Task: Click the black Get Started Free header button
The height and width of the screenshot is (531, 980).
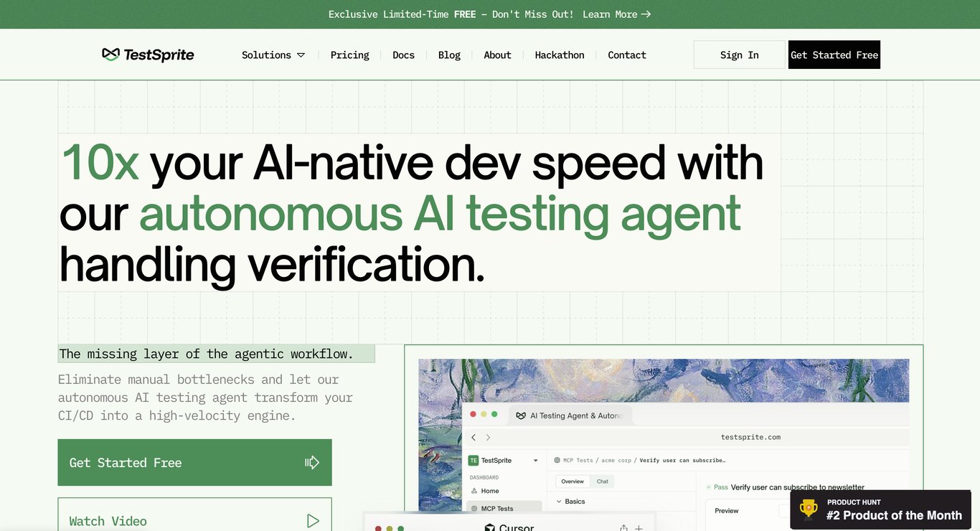Action: (834, 55)
